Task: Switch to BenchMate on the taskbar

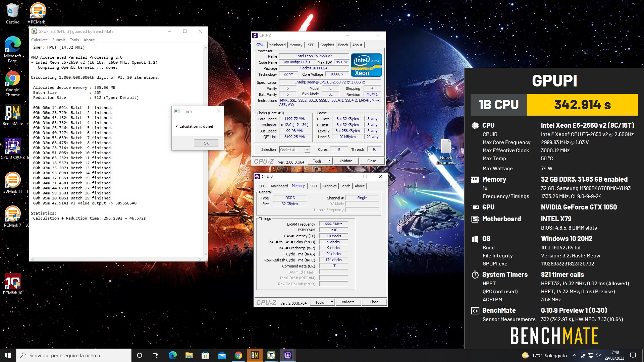Action: tap(255, 355)
